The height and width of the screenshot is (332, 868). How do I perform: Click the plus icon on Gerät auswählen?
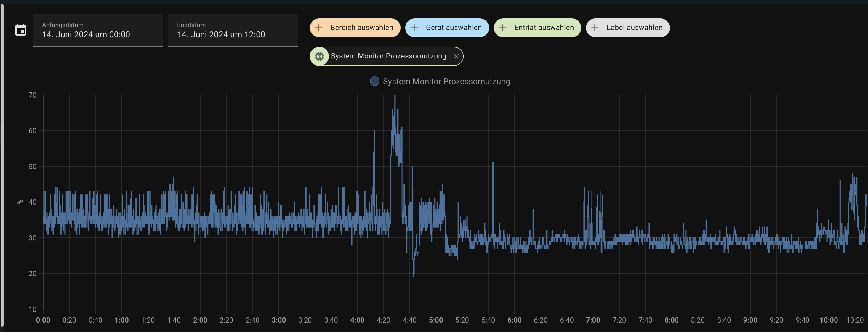(x=414, y=28)
